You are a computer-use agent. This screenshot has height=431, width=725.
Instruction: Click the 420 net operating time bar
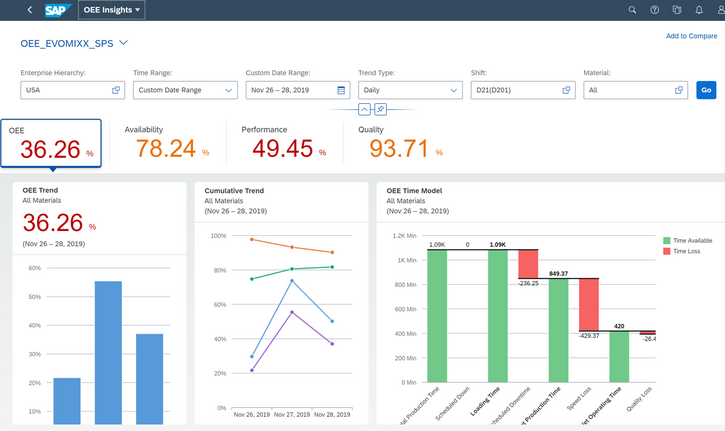pos(619,357)
